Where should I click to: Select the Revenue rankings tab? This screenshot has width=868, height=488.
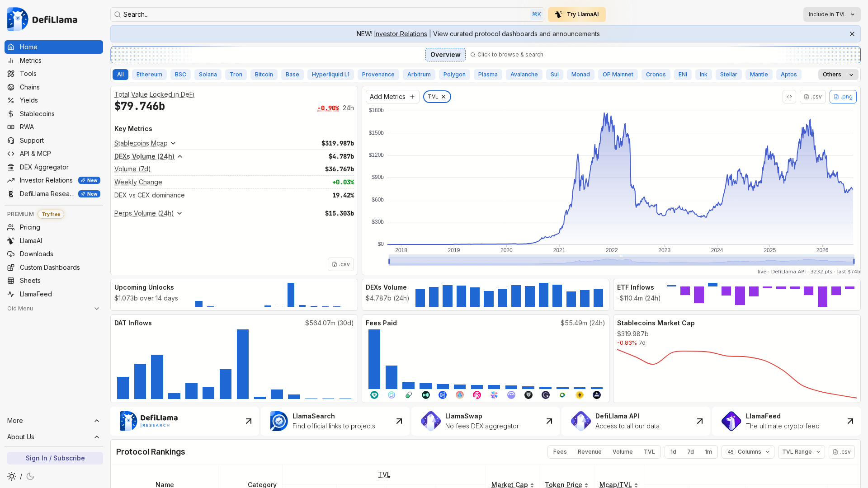click(590, 452)
